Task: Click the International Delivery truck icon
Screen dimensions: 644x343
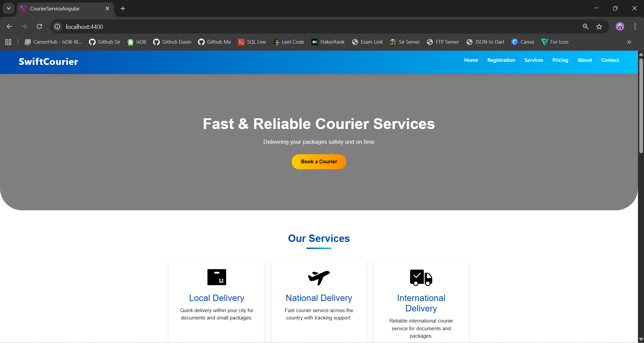Action: tap(421, 277)
